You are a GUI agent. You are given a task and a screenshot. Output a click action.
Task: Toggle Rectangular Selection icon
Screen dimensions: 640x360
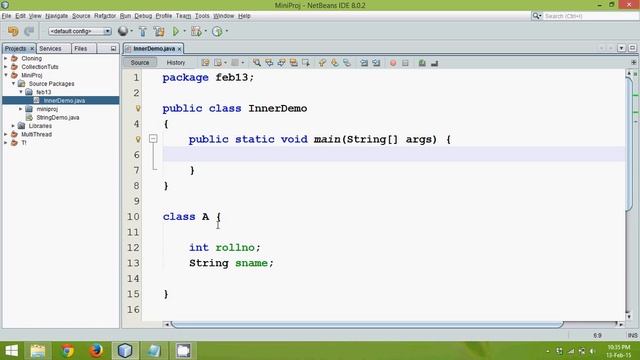tap(306, 62)
